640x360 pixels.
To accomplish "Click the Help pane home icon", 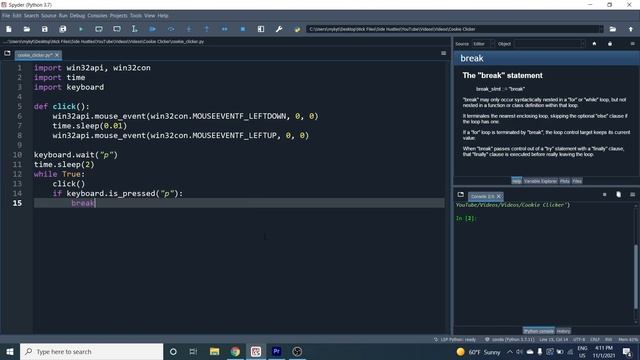I will click(594, 44).
